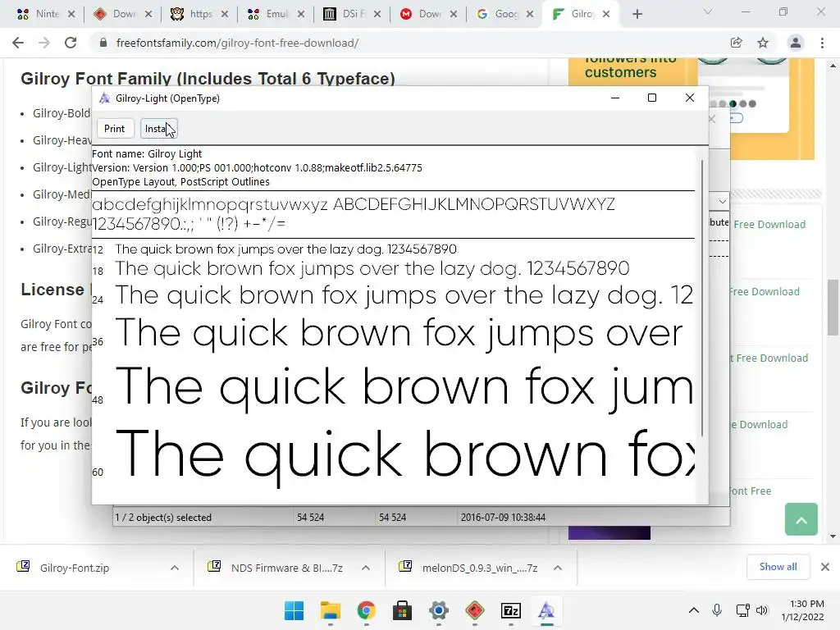Click the Print button in font viewer
This screenshot has height=630, width=840.
tap(114, 129)
